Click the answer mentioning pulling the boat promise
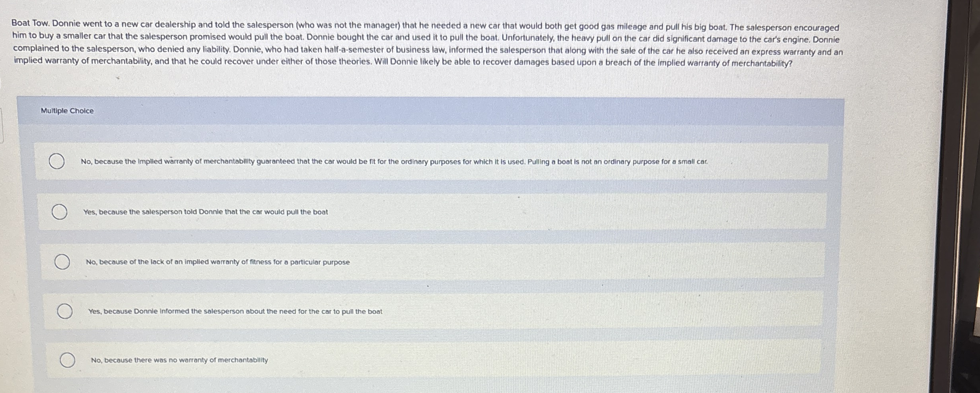The image size is (980, 393). [205, 212]
